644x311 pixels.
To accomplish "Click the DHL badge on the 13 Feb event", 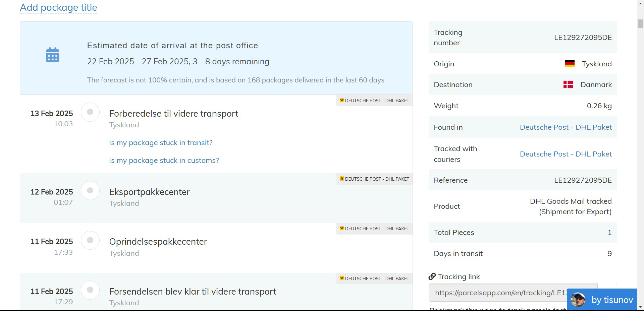I will pyautogui.click(x=374, y=101).
